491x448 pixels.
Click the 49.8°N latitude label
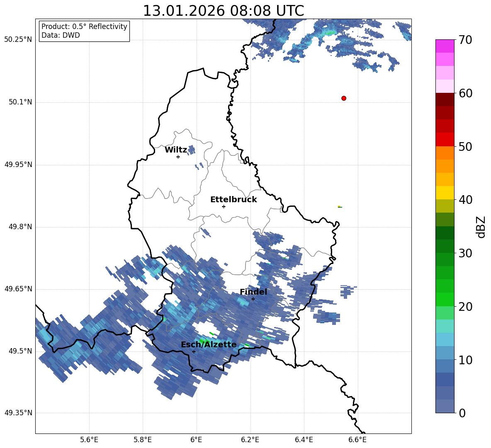click(21, 227)
